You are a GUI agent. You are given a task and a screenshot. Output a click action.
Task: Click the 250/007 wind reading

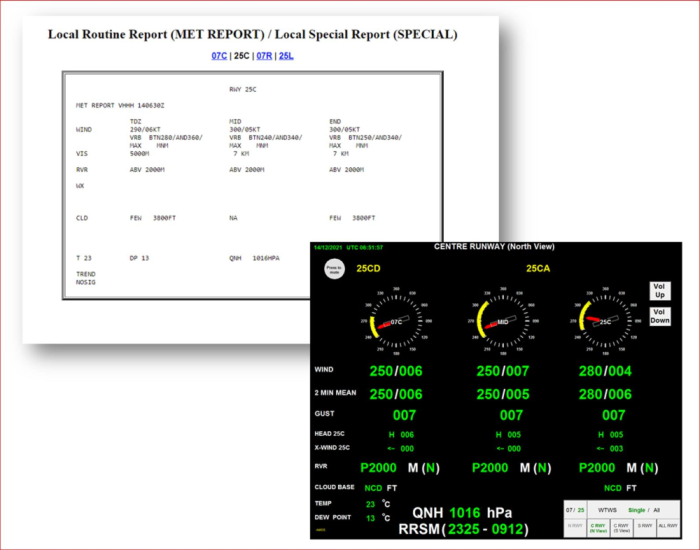click(x=503, y=371)
